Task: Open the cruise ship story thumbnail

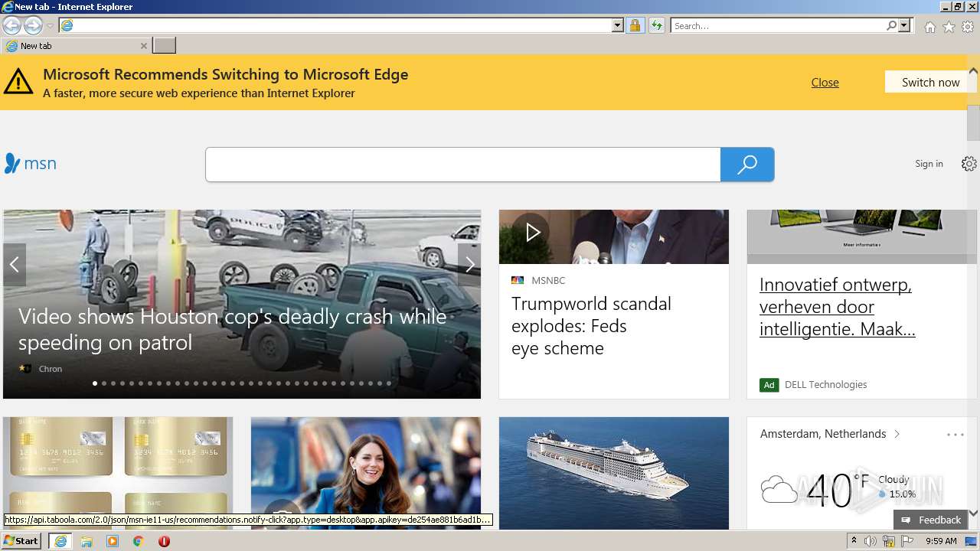Action: click(614, 473)
